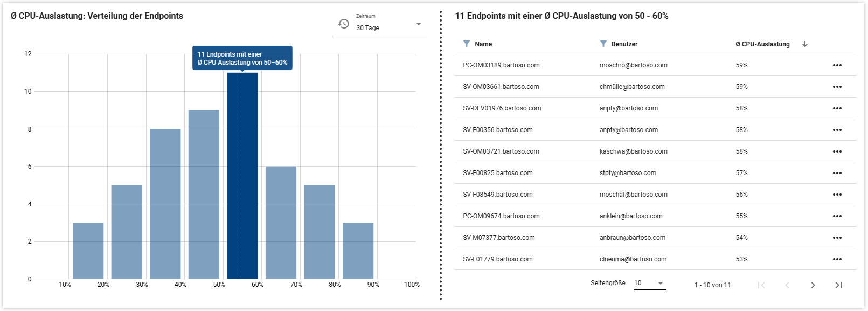Open more options for SV-M07377.bartoso.com row
868x311 pixels.
coord(837,238)
